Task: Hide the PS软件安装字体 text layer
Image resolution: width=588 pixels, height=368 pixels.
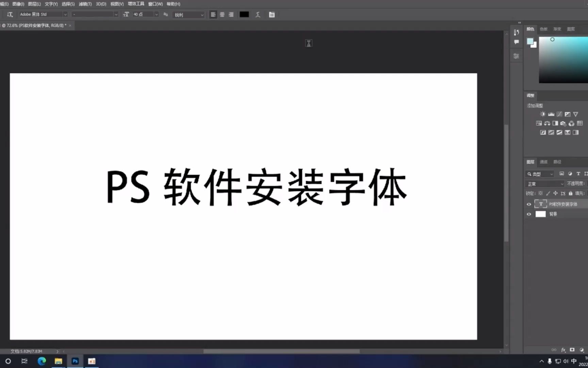Action: pyautogui.click(x=529, y=204)
